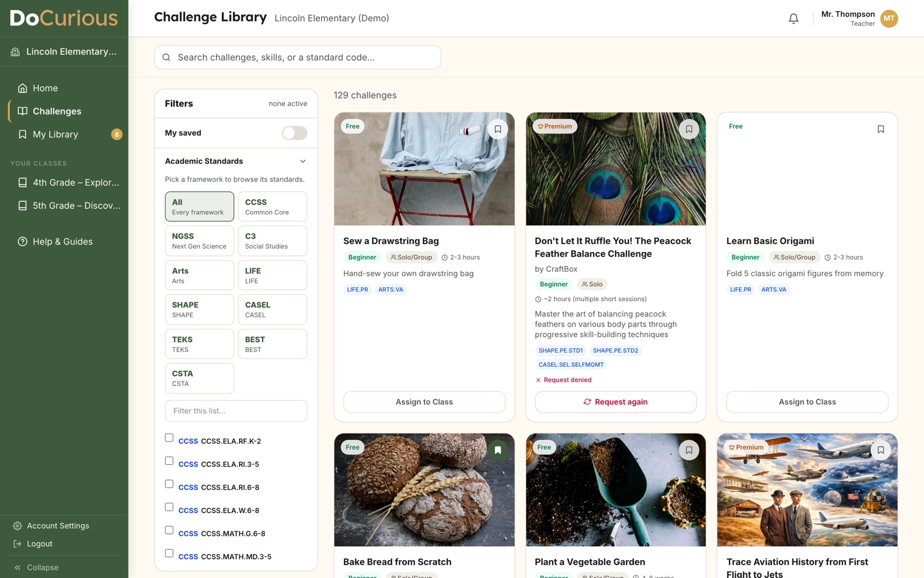Click the DoCurious logo
Image resolution: width=924 pixels, height=578 pixels.
coord(64,18)
